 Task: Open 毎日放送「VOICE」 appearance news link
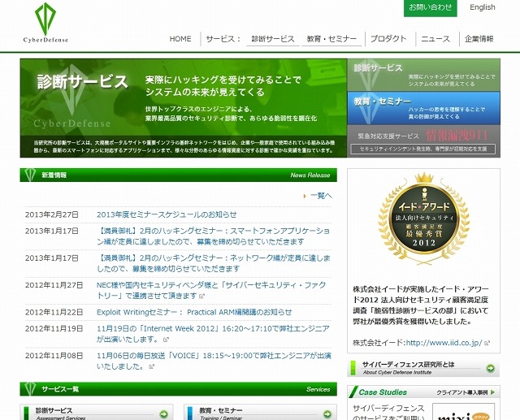(214, 361)
